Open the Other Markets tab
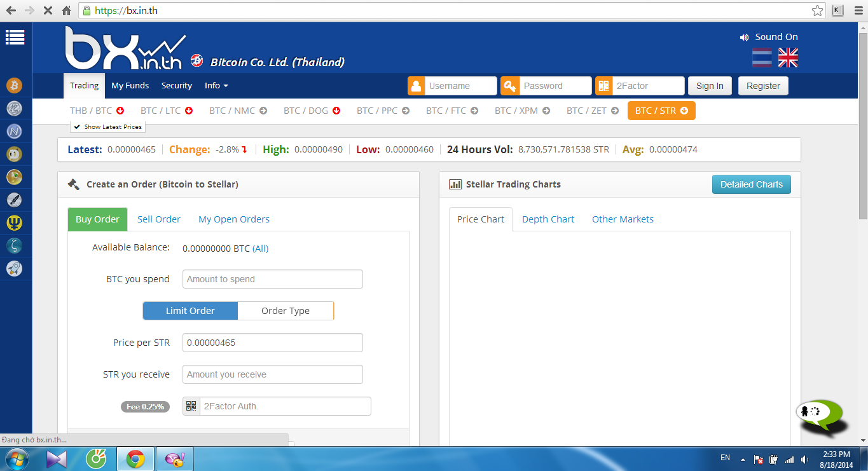 [623, 219]
